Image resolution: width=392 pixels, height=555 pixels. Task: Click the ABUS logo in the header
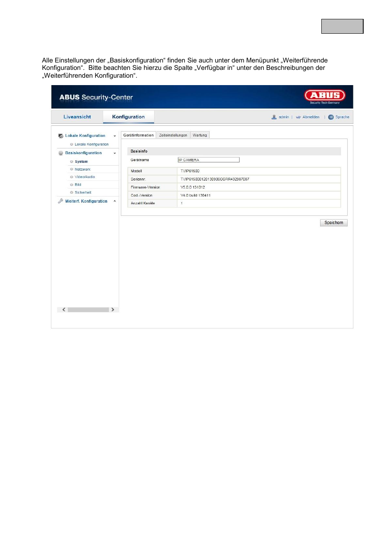pyautogui.click(x=325, y=97)
